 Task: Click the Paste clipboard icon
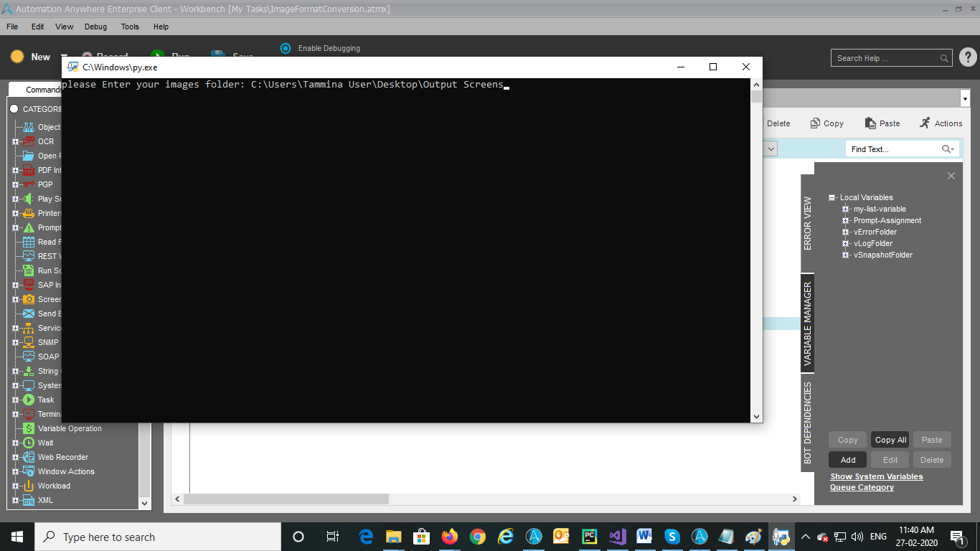(870, 123)
